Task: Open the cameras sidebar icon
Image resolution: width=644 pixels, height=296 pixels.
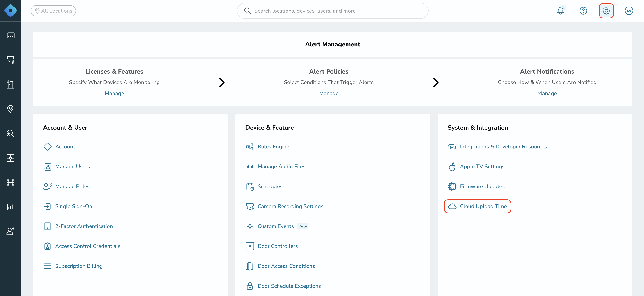Action: click(x=11, y=60)
